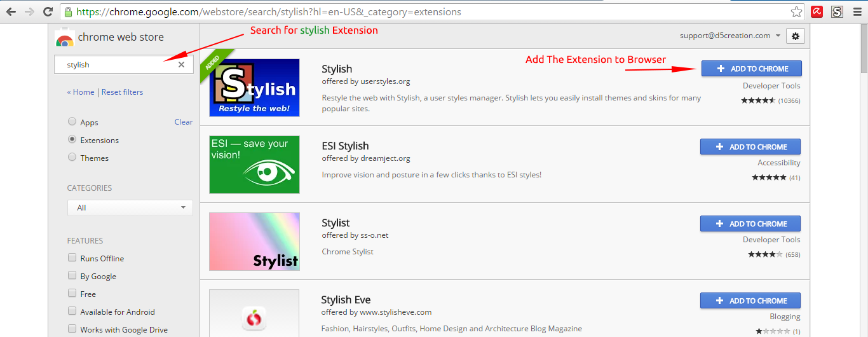This screenshot has width=868, height=337.
Task: Open the red extension icon in the toolbar
Action: click(x=817, y=11)
